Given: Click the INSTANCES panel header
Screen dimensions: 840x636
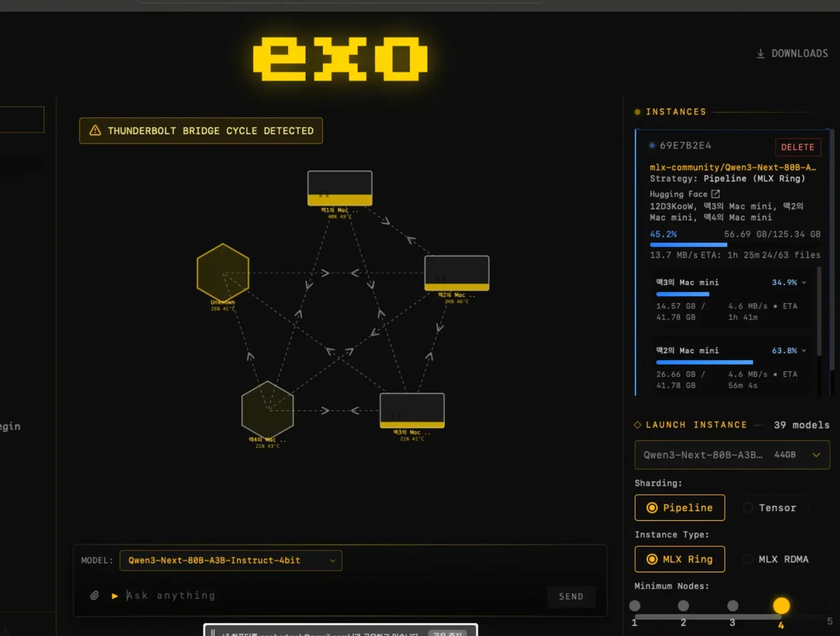Looking at the screenshot, I should coord(676,112).
